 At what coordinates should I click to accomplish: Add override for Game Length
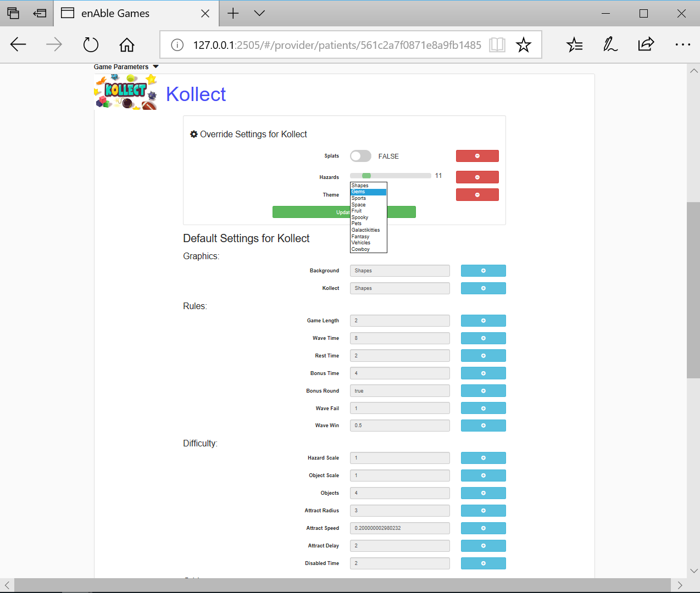[484, 321]
